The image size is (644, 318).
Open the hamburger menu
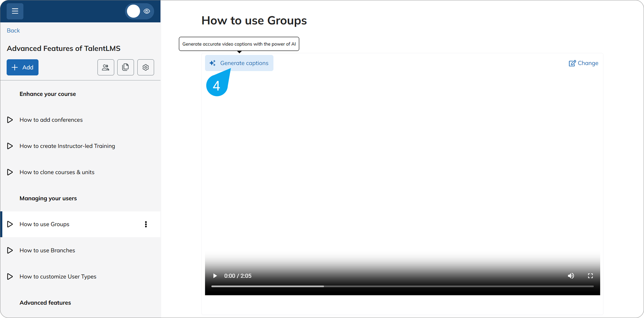tap(15, 11)
